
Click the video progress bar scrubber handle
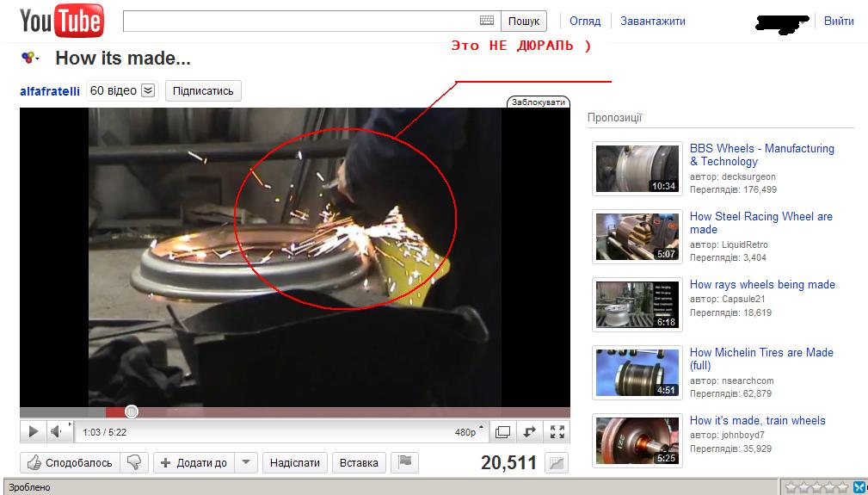[x=132, y=411]
